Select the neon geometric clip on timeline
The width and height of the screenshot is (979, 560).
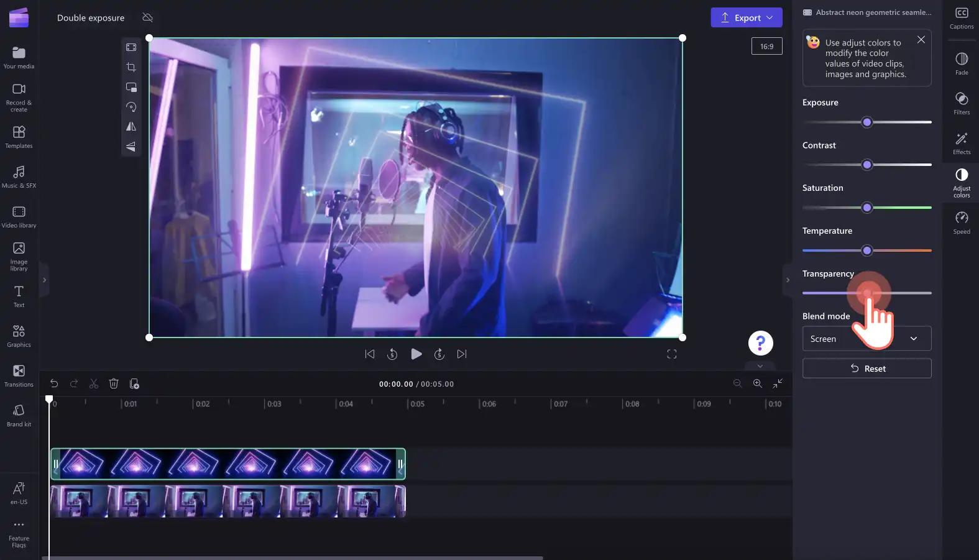(228, 464)
